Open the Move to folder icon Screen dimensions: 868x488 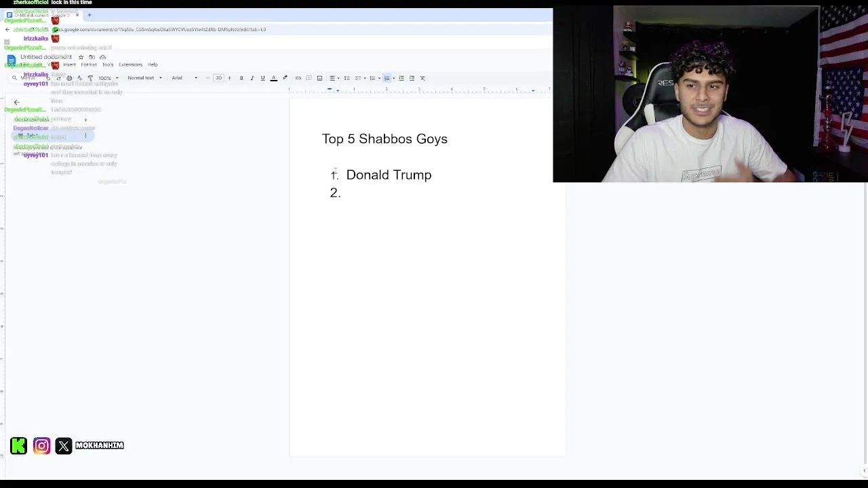(92, 57)
